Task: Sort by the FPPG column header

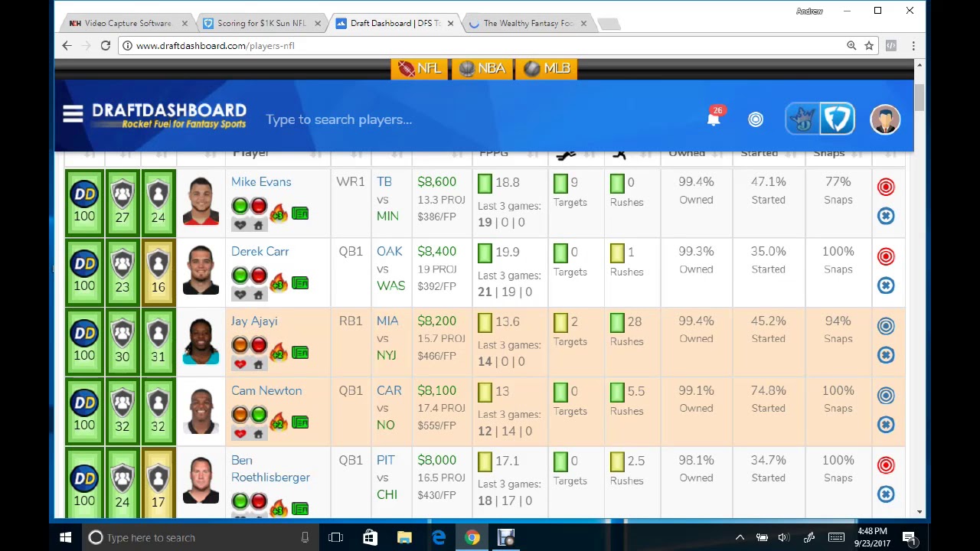Action: tap(494, 154)
